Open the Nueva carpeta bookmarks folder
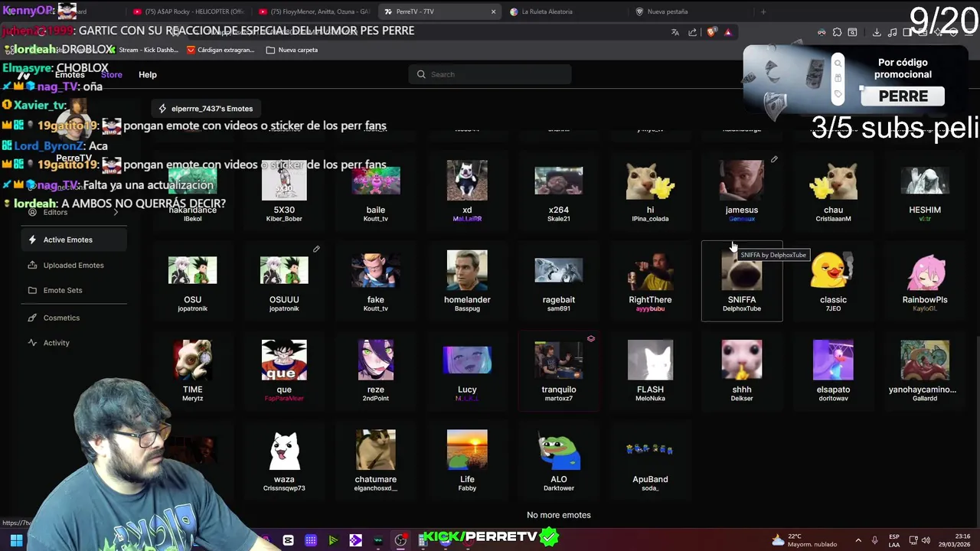 pos(292,50)
